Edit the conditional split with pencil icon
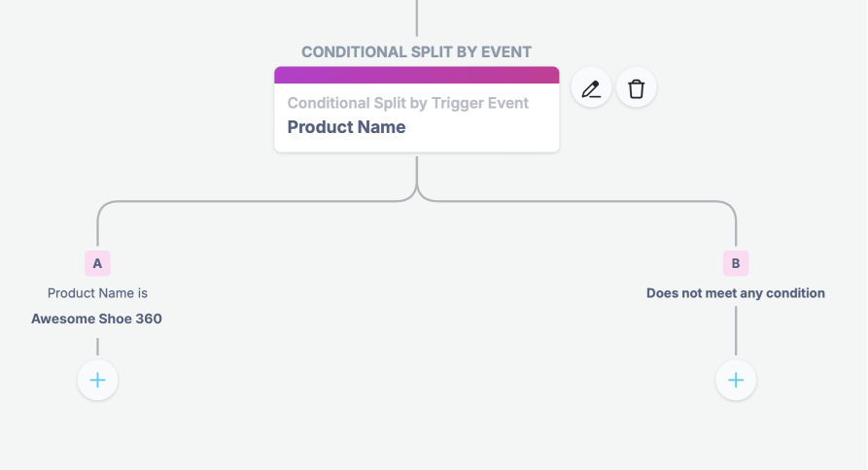Viewport: 868px width, 470px height. click(x=591, y=88)
